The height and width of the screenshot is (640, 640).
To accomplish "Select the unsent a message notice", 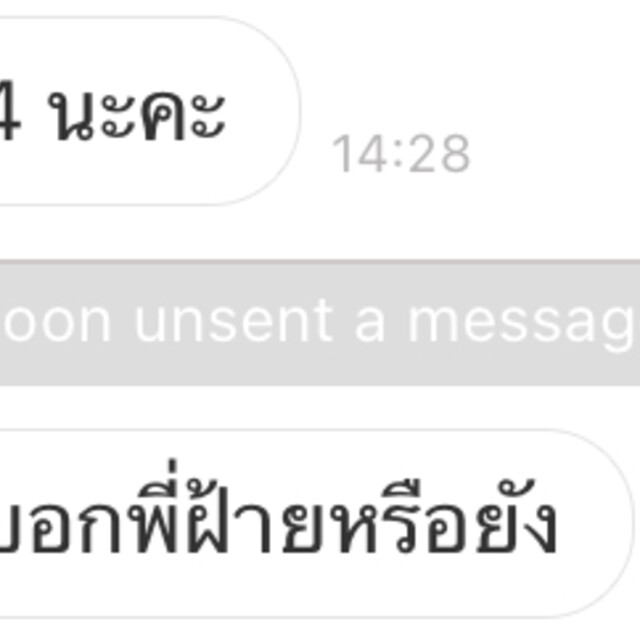I will (320, 322).
